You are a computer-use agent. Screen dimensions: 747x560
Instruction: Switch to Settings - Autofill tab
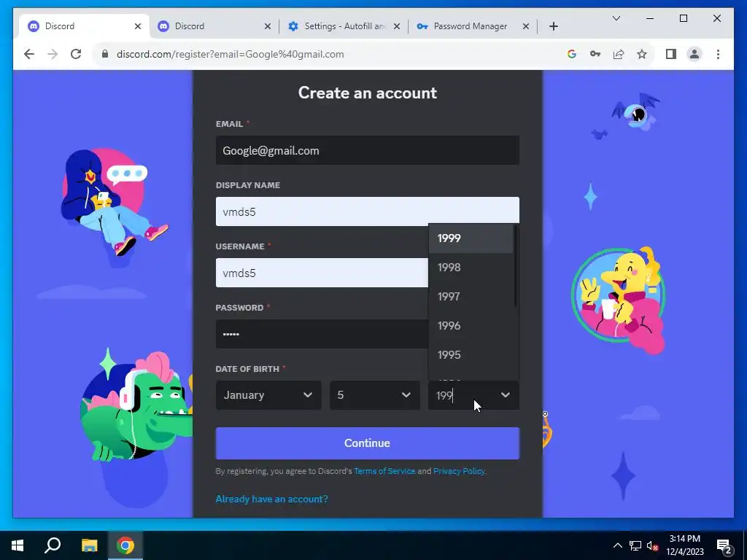pos(344,26)
